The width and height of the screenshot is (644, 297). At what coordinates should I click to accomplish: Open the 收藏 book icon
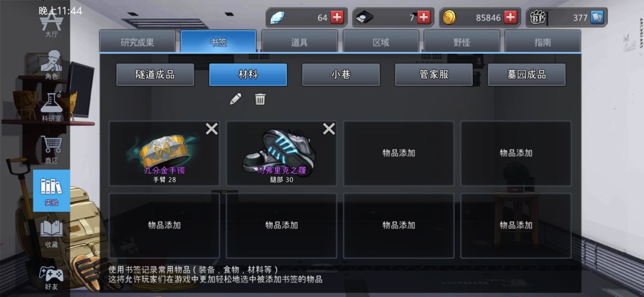point(51,233)
